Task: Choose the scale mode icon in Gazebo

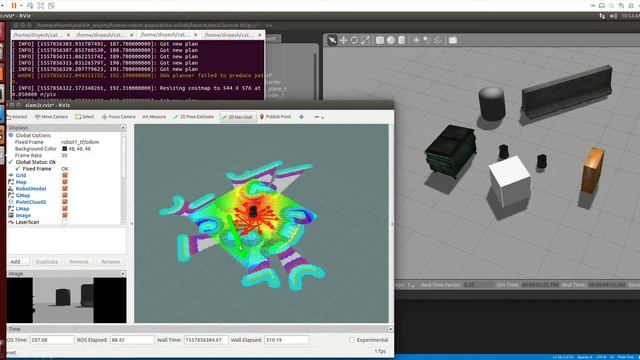Action: click(x=365, y=40)
